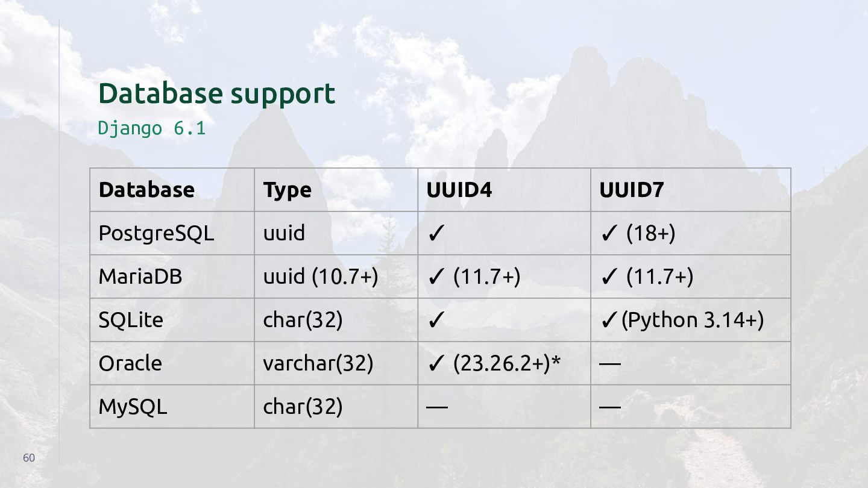Viewport: 868px width, 488px height.
Task: Click the Database support title
Action: pos(216,94)
